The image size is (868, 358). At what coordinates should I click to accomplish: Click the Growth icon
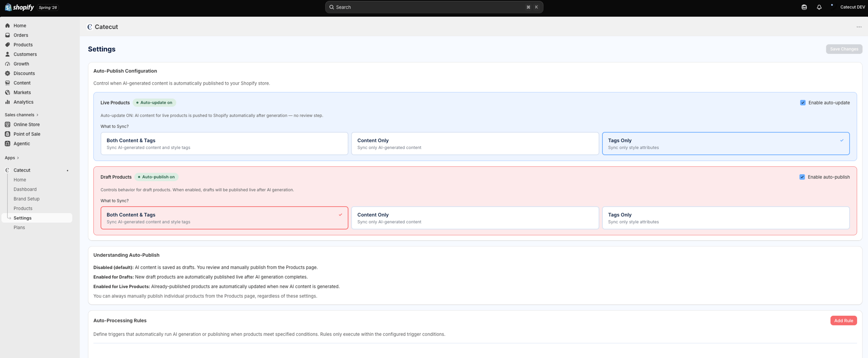click(7, 64)
